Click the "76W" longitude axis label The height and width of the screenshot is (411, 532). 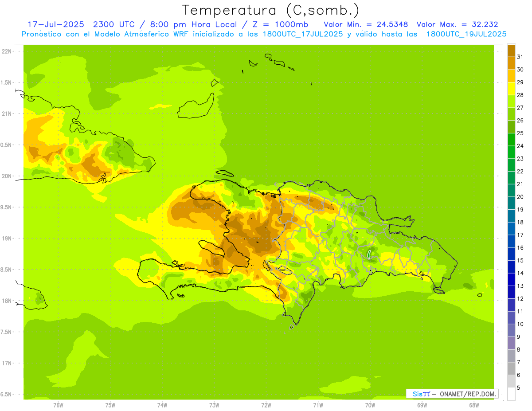[58, 405]
